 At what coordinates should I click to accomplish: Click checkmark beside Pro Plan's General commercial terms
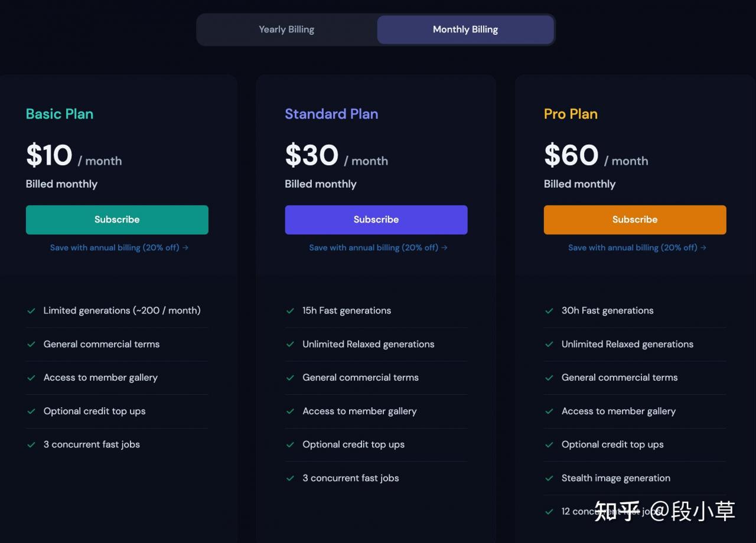click(x=549, y=378)
